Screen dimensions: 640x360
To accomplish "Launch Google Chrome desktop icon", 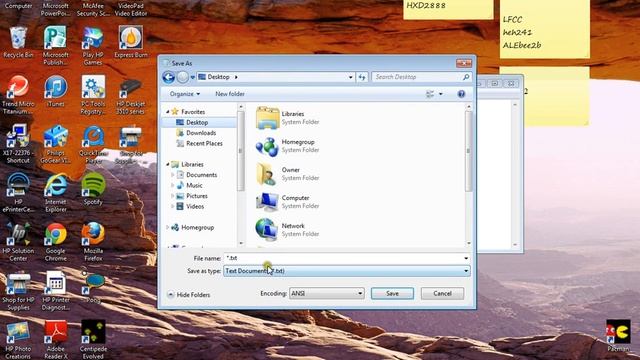I will point(56,242).
